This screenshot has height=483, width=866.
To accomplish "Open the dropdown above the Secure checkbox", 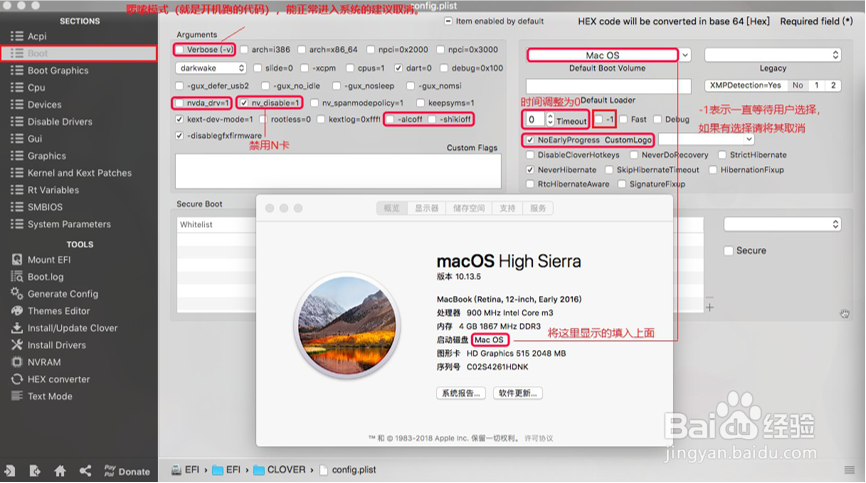I will pos(783,224).
